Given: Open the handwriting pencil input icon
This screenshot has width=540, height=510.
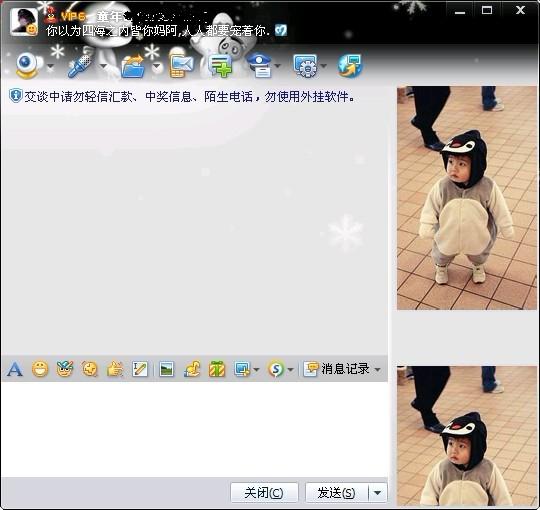Looking at the screenshot, I should pyautogui.click(x=140, y=370).
